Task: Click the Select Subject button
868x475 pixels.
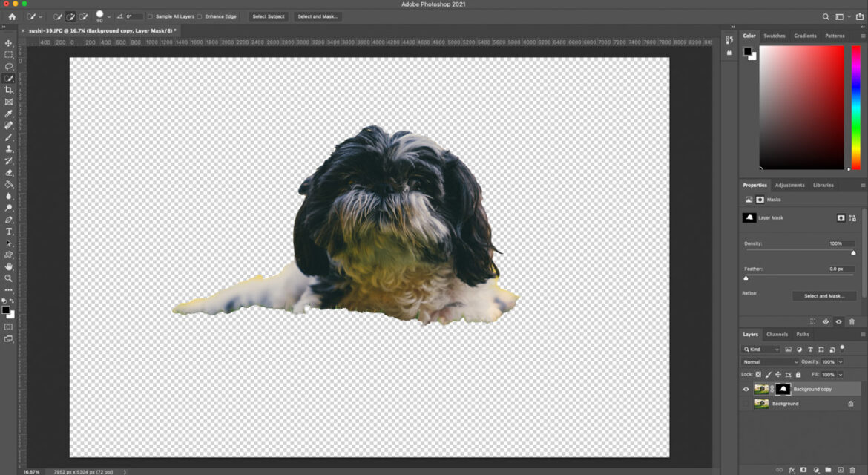Action: tap(268, 16)
